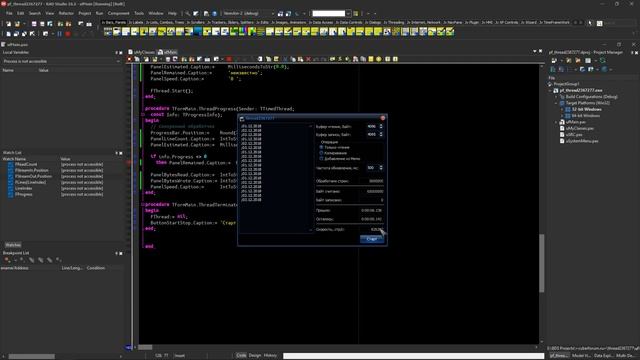This screenshot has width=640, height=360.
Task: Toggle the LineIndex watch checkbox
Action: [11, 189]
